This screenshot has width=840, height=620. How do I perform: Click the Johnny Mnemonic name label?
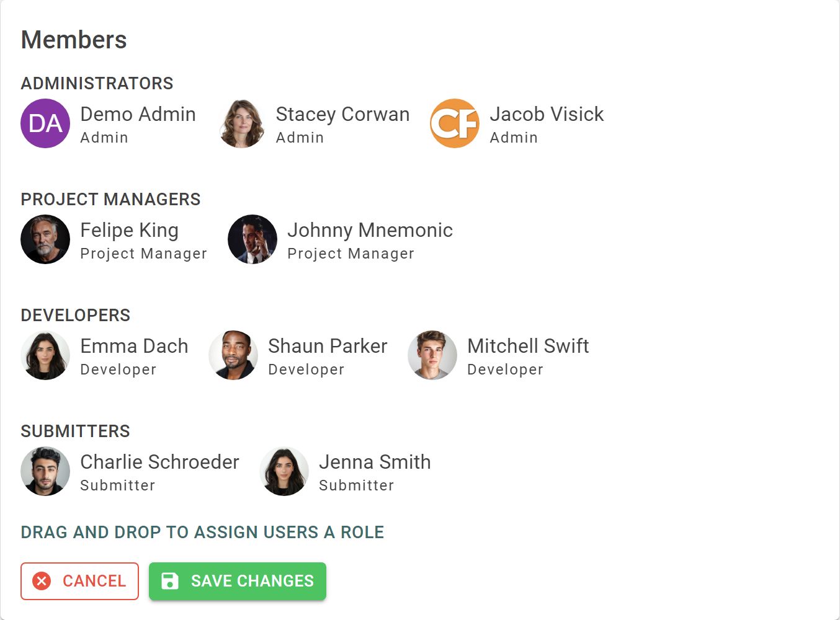(370, 230)
